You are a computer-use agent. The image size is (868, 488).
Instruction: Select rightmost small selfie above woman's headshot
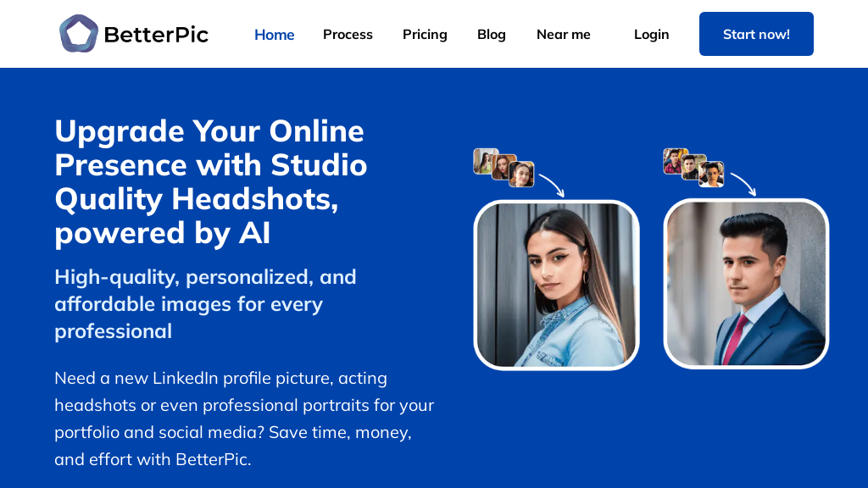[x=522, y=175]
